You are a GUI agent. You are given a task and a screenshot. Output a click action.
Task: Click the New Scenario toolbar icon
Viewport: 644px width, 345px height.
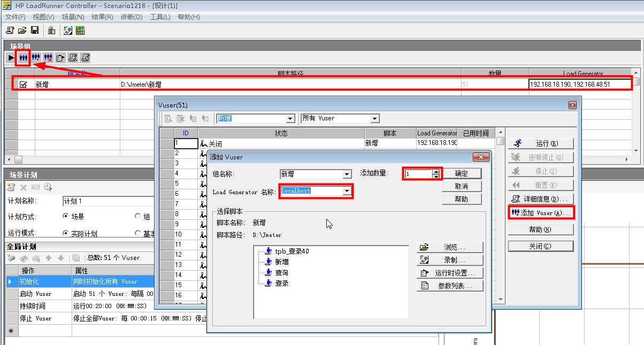pos(10,30)
